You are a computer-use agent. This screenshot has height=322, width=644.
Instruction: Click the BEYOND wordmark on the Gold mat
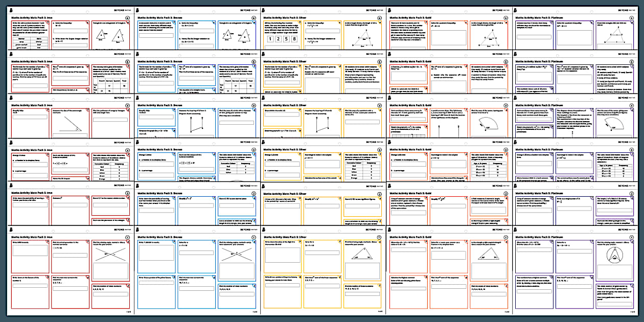(x=497, y=10)
